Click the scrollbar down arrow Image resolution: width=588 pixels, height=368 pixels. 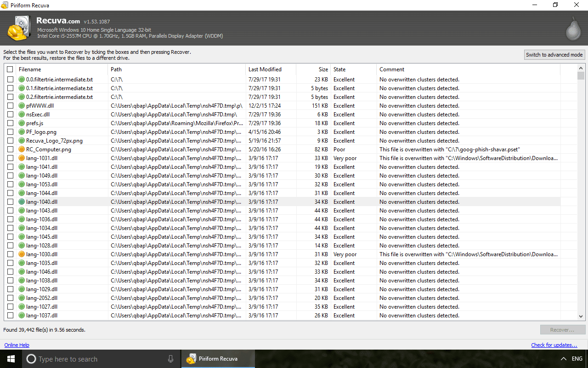(x=581, y=316)
